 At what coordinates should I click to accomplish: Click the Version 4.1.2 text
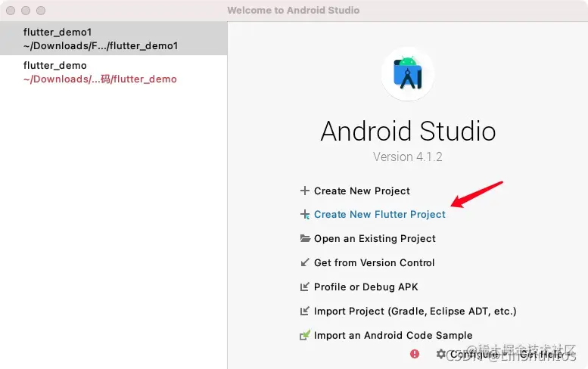[408, 157]
